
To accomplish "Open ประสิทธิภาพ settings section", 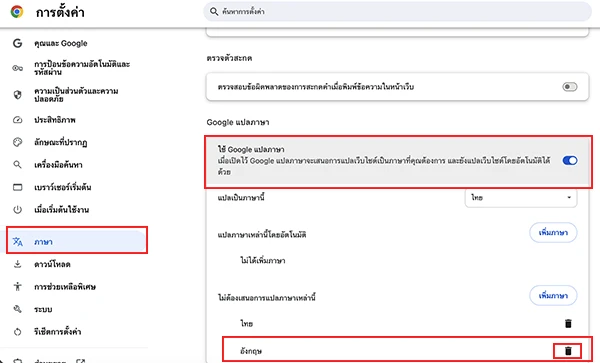I will (55, 120).
